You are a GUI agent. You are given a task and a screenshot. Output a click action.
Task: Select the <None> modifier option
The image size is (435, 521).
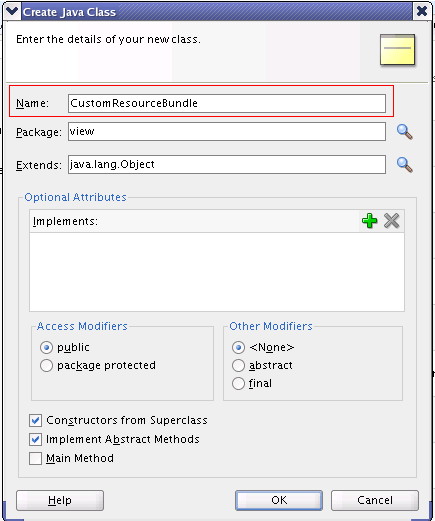[x=238, y=348]
